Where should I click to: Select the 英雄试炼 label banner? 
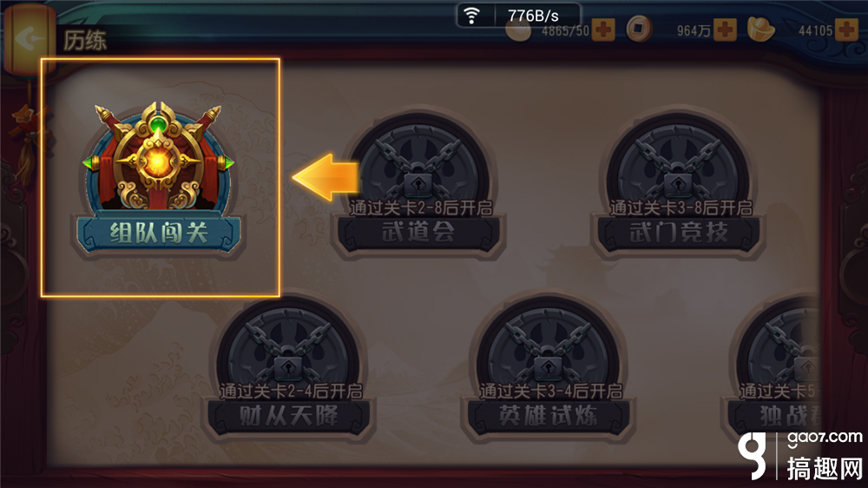[548, 416]
